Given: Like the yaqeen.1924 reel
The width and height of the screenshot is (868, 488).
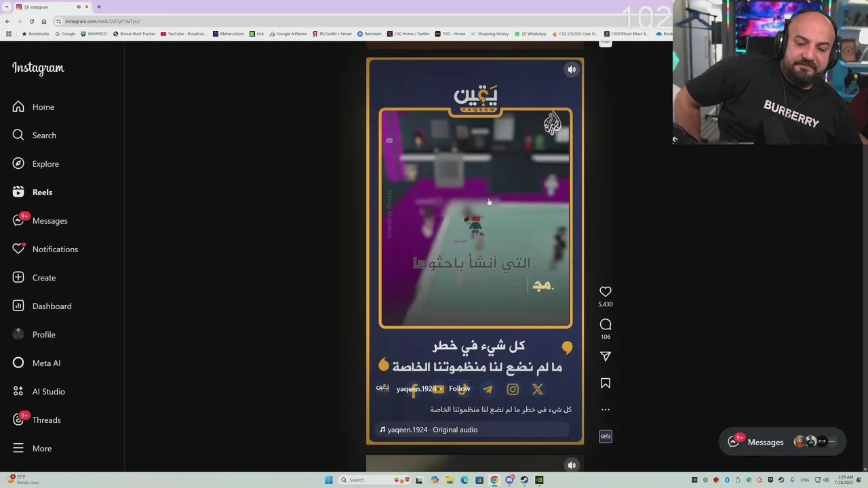Looking at the screenshot, I should pos(606,291).
